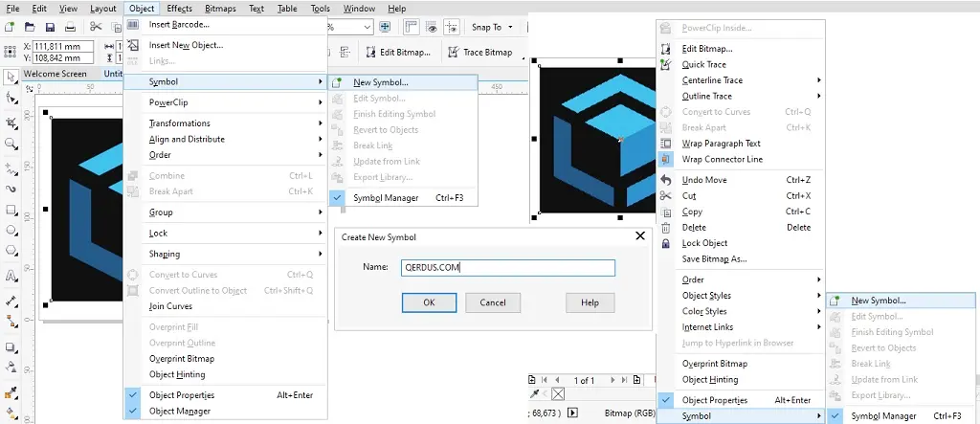Viewport: 980px width, 424px height.
Task: Expand Centerline Trace submenu in context menu
Action: [x=742, y=80]
